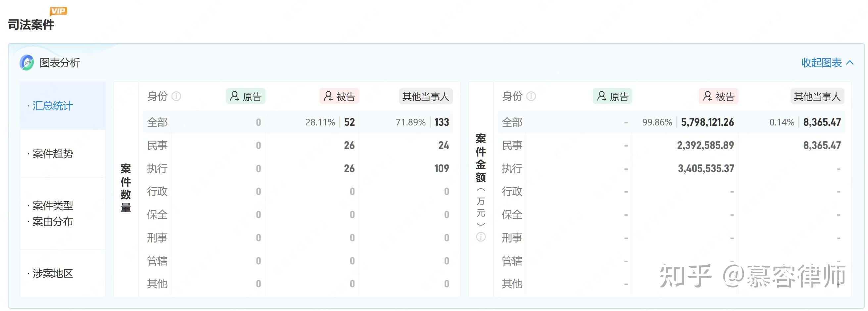The width and height of the screenshot is (868, 311).
Task: Click the 保全 row label in 案件金额
Action: point(512,215)
